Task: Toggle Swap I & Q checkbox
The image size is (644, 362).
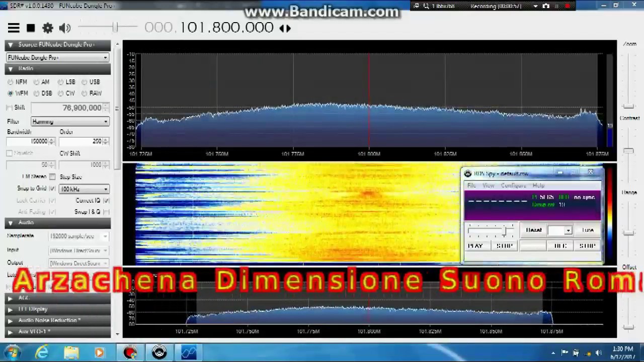Action: [x=106, y=212]
